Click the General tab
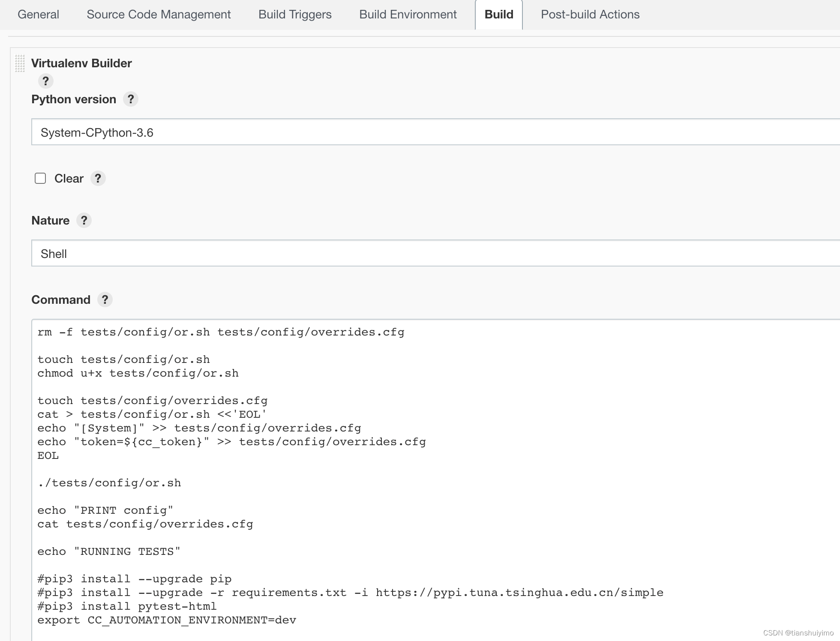 coord(39,13)
